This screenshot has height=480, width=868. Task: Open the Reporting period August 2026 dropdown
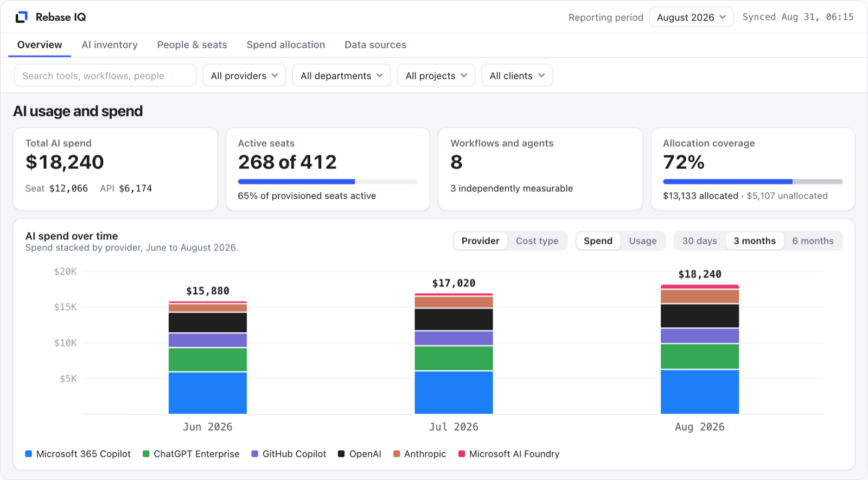coord(691,17)
